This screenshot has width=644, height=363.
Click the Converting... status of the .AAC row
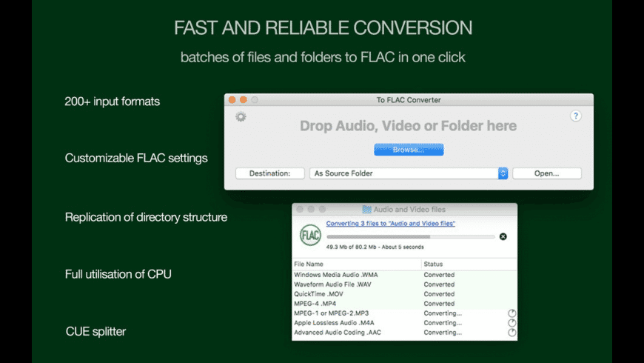tap(443, 333)
